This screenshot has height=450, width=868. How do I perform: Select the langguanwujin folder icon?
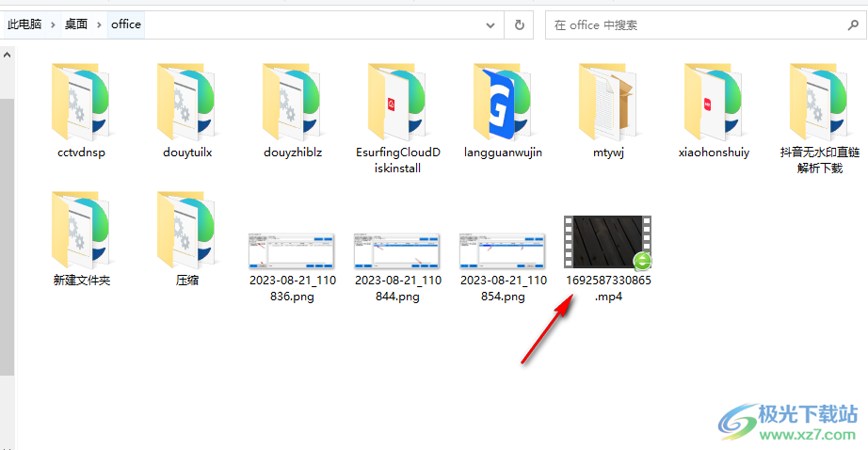(x=504, y=102)
